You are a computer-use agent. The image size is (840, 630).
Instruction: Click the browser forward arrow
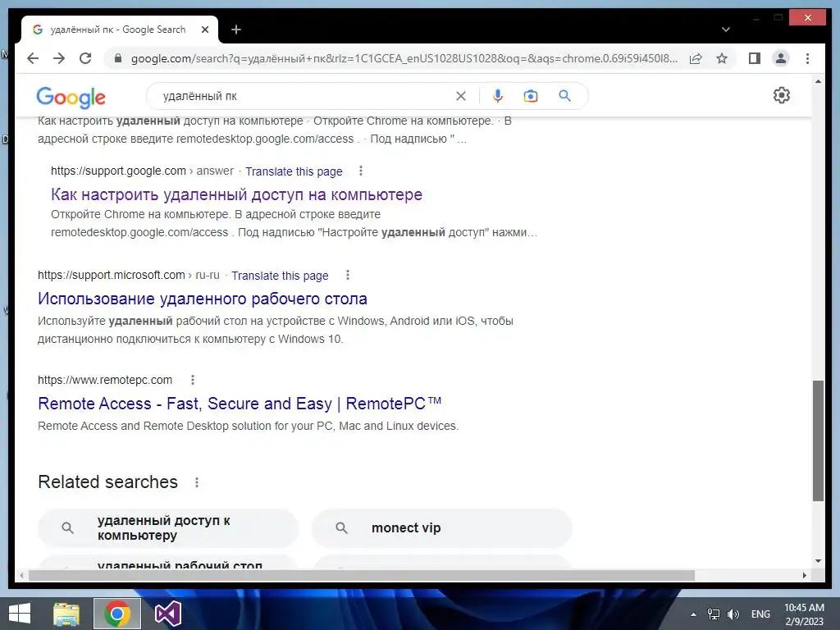59,58
